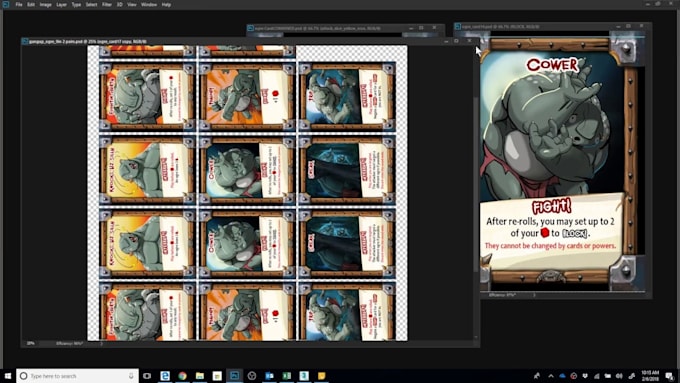Open the Select menu
This screenshot has width=680, height=383.
(92, 4)
